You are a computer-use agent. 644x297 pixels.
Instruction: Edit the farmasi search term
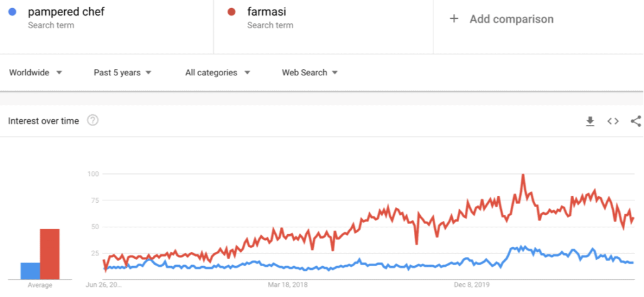click(x=267, y=12)
